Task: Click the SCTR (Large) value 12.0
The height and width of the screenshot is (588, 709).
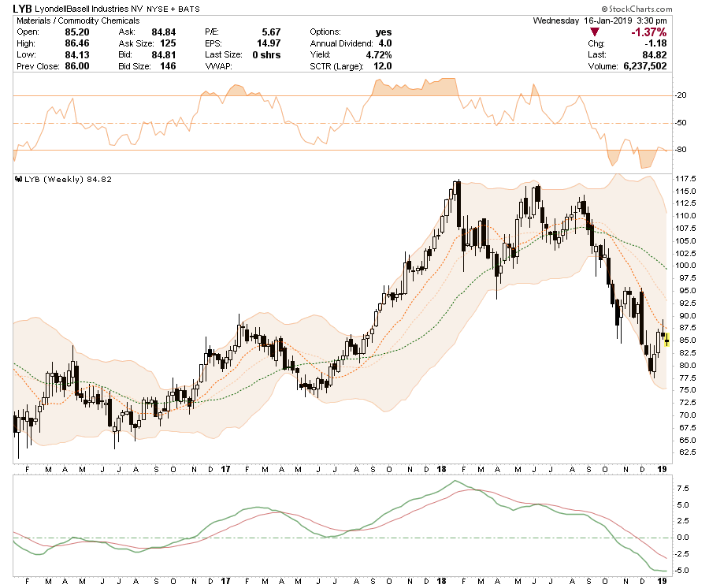Action: (x=383, y=66)
